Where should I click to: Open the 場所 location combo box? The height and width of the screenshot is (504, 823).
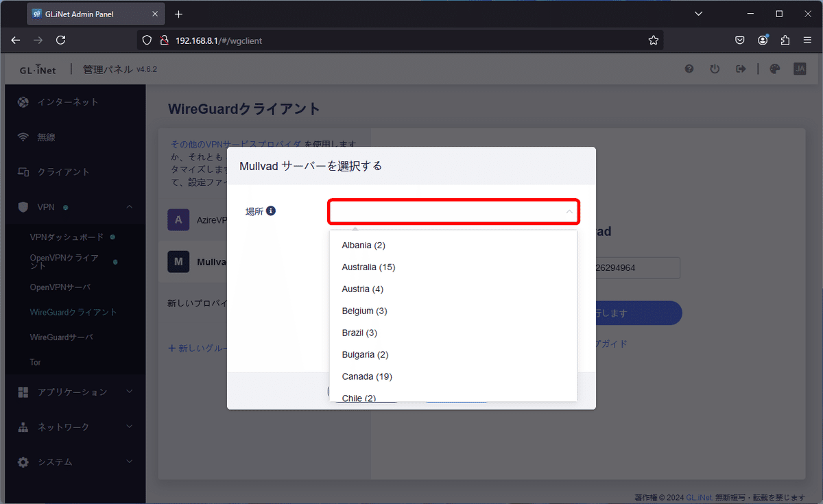pyautogui.click(x=454, y=211)
